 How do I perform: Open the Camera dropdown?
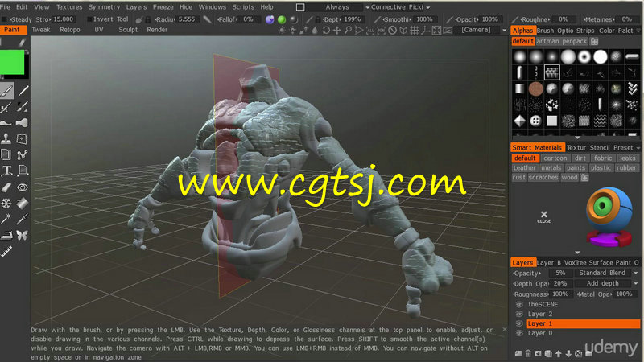click(x=481, y=30)
